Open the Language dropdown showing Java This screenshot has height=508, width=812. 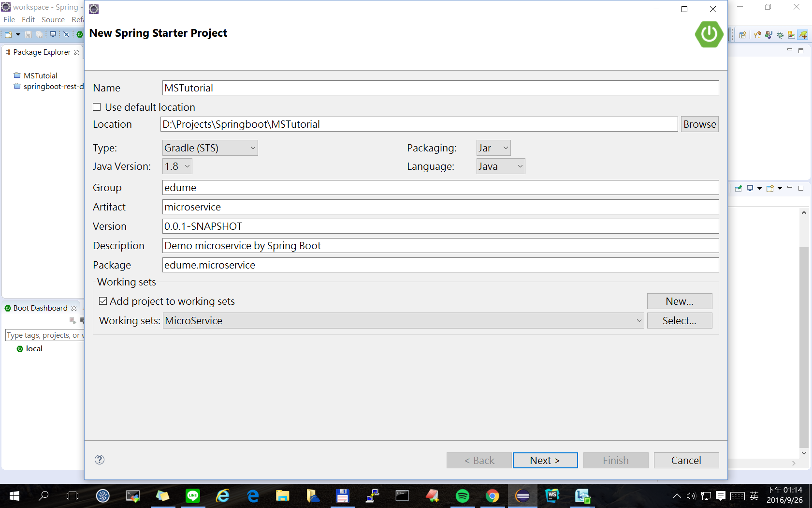click(501, 166)
